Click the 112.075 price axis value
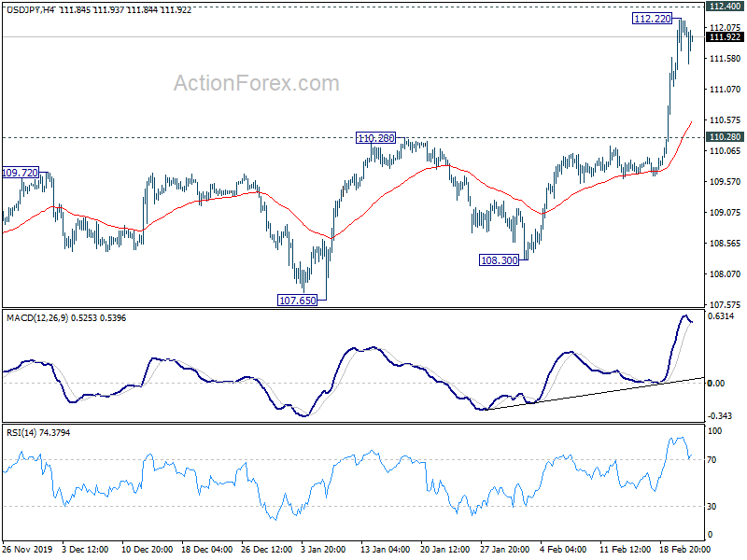 (725, 28)
